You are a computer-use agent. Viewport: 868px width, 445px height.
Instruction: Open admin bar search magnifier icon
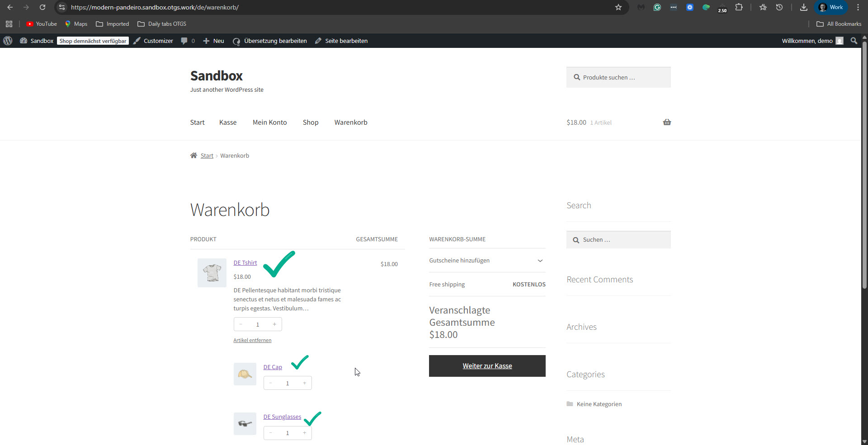coord(854,41)
